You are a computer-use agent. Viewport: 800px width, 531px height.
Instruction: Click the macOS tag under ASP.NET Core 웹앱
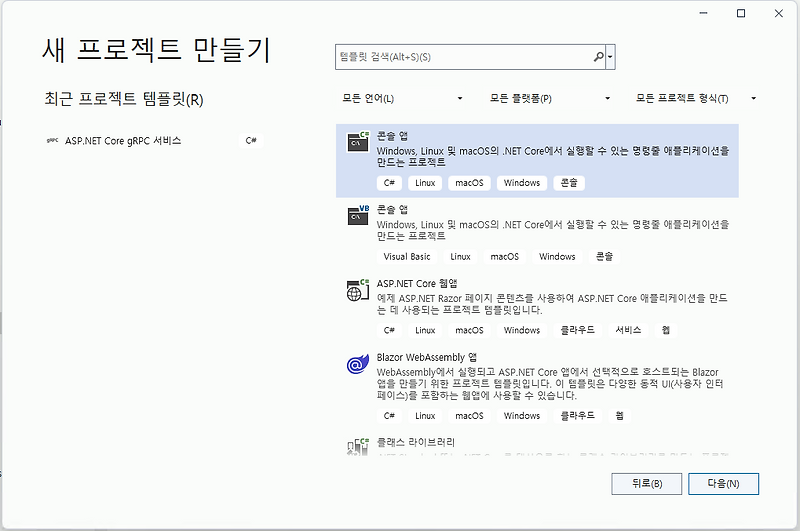click(469, 330)
